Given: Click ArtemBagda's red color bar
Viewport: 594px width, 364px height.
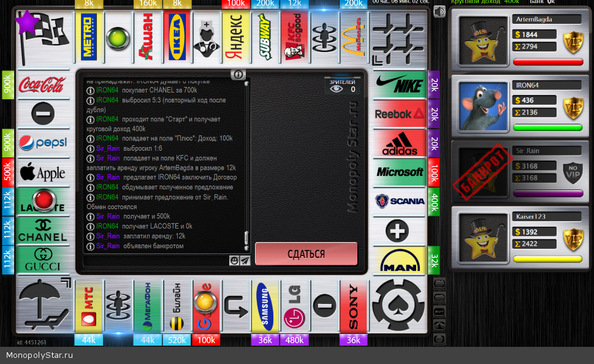Looking at the screenshot, I should click(x=548, y=62).
